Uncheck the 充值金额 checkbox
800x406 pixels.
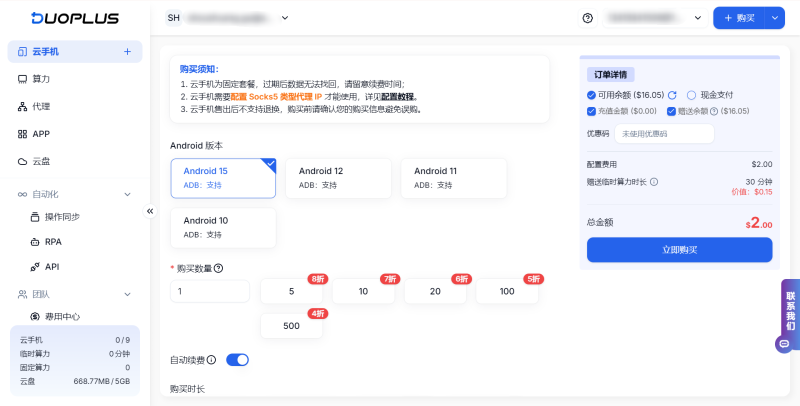click(591, 111)
